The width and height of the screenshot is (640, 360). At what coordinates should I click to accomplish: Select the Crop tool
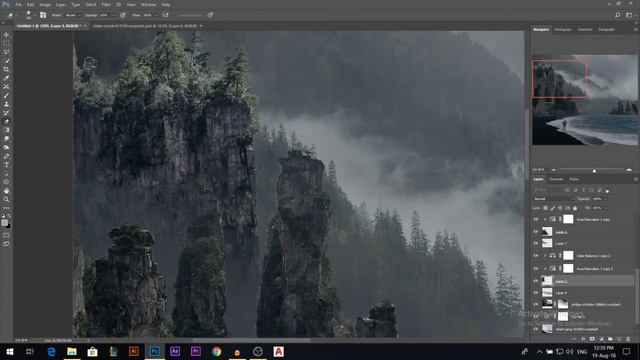[6, 69]
